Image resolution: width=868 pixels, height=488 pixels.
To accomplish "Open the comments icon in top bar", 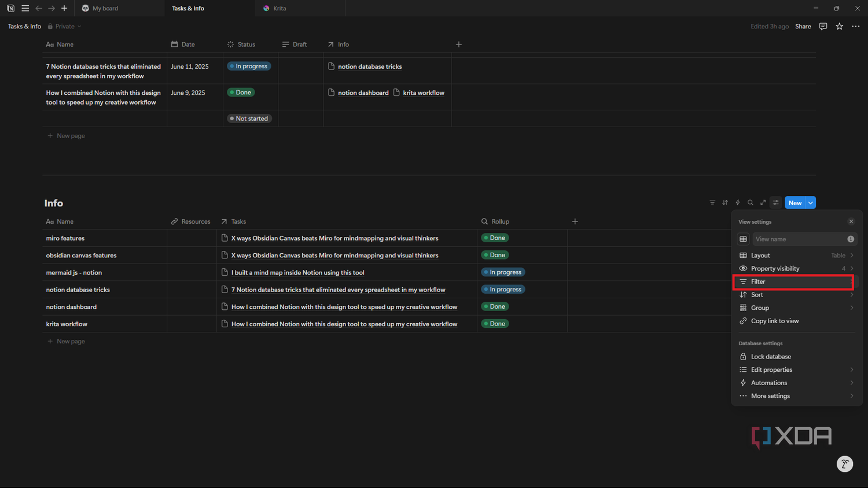I will click(823, 27).
